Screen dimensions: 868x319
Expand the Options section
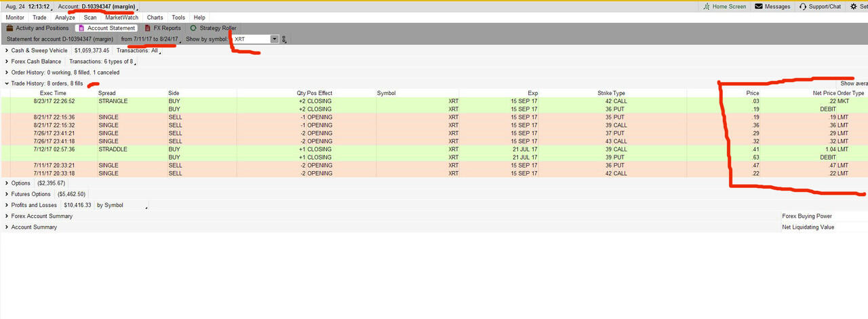click(x=7, y=183)
